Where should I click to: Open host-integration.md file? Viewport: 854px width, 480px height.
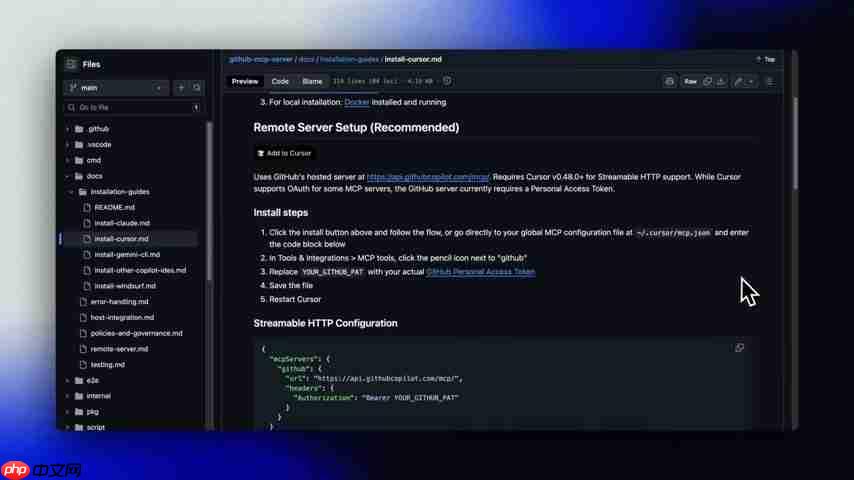pyautogui.click(x=122, y=318)
